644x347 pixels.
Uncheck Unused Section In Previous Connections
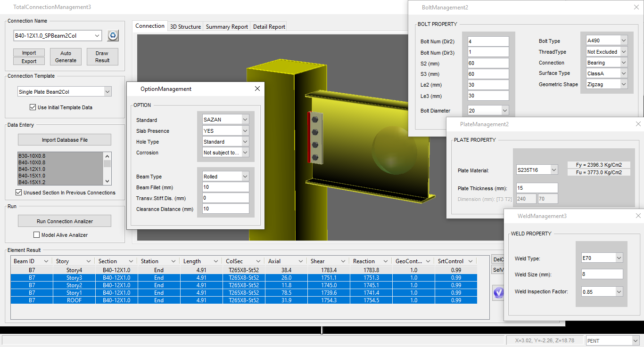pyautogui.click(x=19, y=193)
